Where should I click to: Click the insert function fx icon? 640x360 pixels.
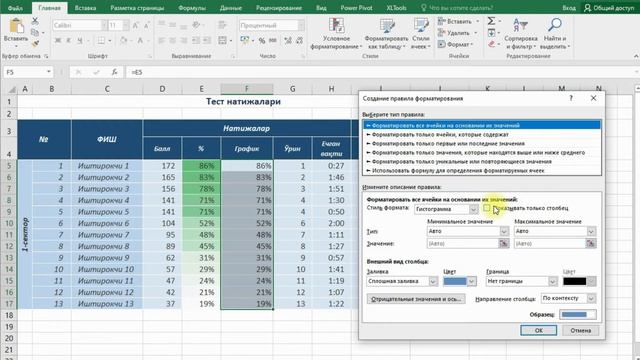coord(115,72)
